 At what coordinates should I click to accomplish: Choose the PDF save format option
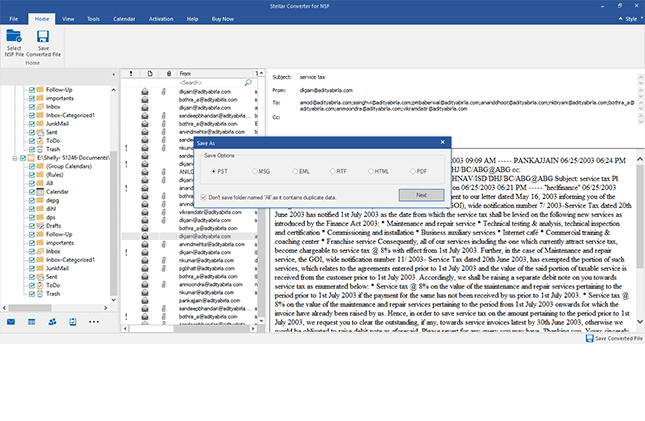pos(411,171)
